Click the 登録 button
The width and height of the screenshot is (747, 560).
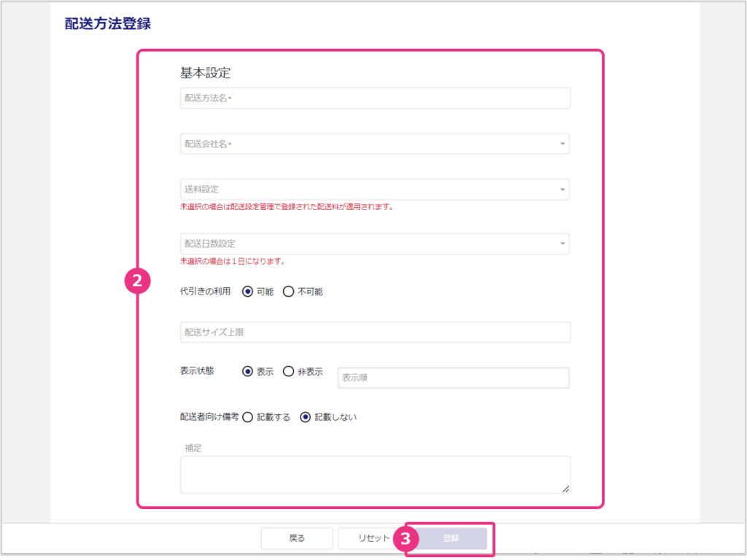click(451, 538)
